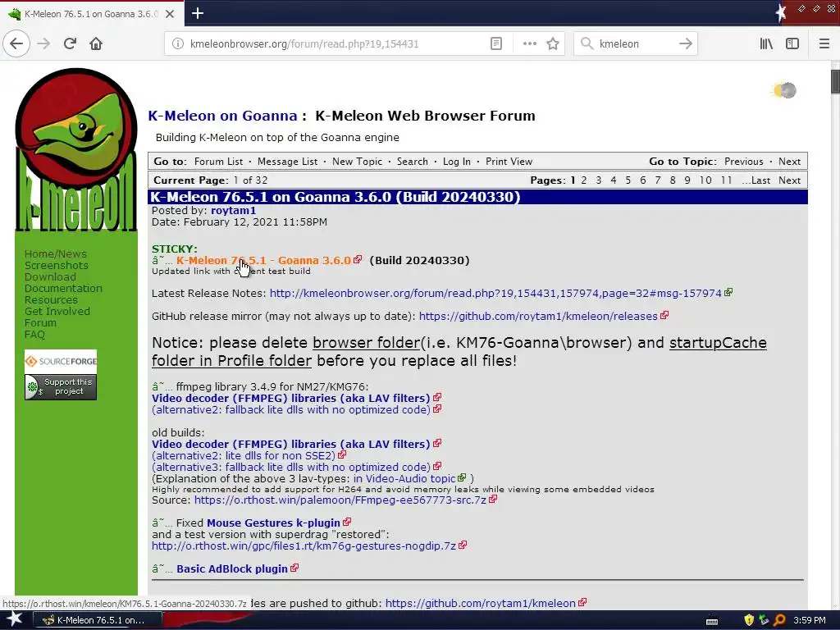Open Print View
Image resolution: width=840 pixels, height=630 pixels.
click(x=509, y=162)
